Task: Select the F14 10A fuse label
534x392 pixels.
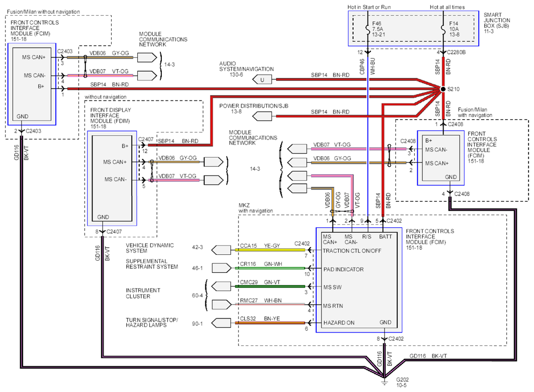Action: (454, 29)
